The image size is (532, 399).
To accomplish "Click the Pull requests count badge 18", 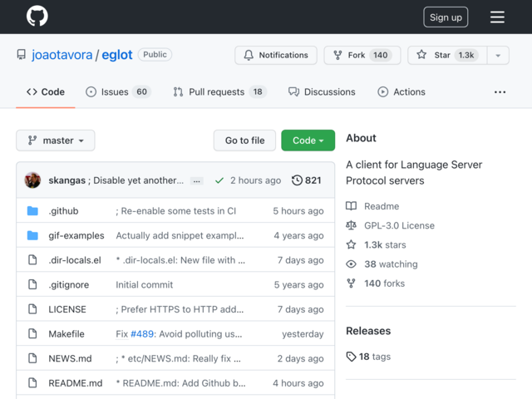I will (258, 92).
